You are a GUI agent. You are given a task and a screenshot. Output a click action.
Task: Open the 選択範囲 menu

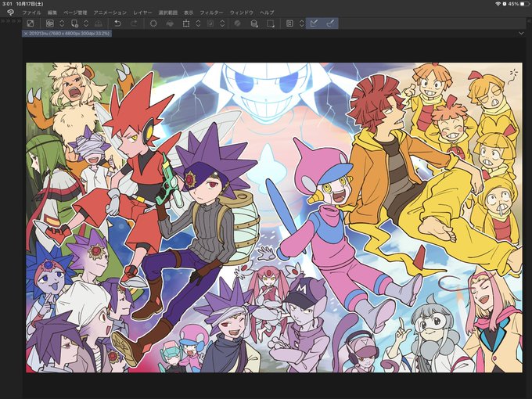168,13
